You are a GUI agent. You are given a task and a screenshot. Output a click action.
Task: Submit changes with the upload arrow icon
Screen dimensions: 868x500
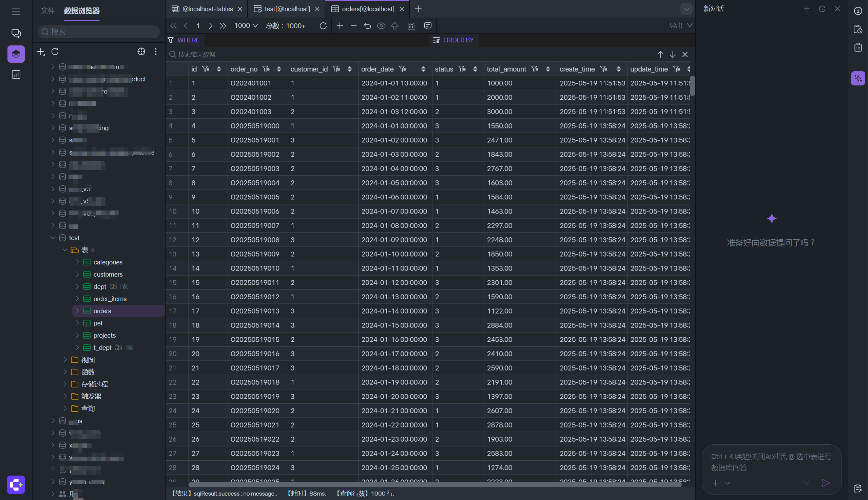395,26
